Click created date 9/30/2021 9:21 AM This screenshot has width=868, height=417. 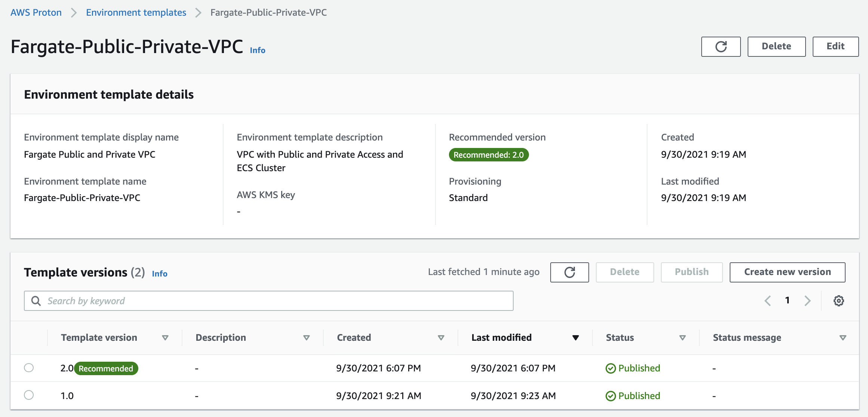click(378, 396)
